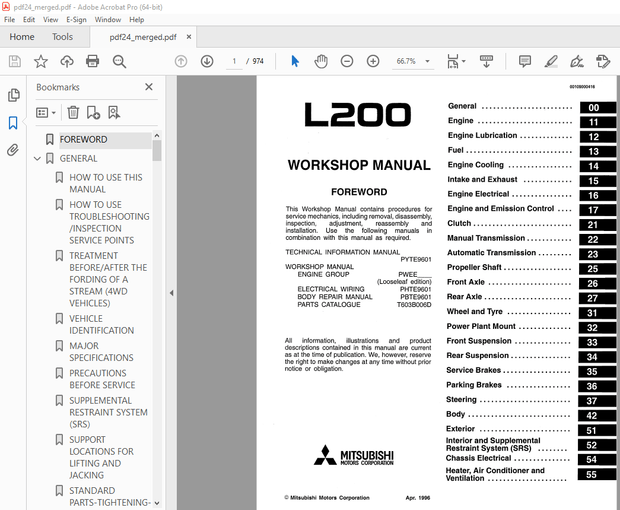
Task: Select the GENERAL bookmark
Action: point(78,159)
